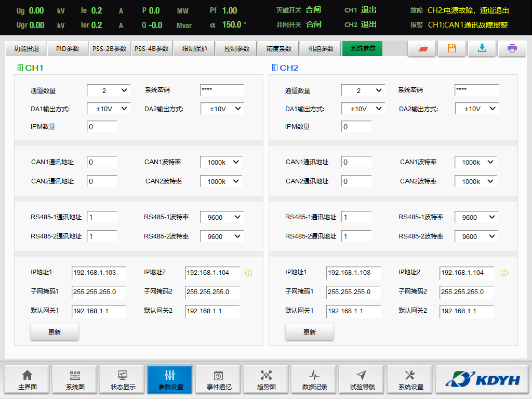Click the CH2 系统密码 password field
This screenshot has width=532, height=399.
[x=476, y=90]
